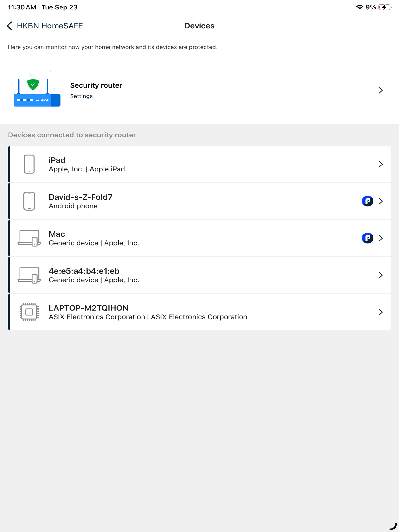399x532 pixels.
Task: Select the iPad device icon
Action: 29,164
